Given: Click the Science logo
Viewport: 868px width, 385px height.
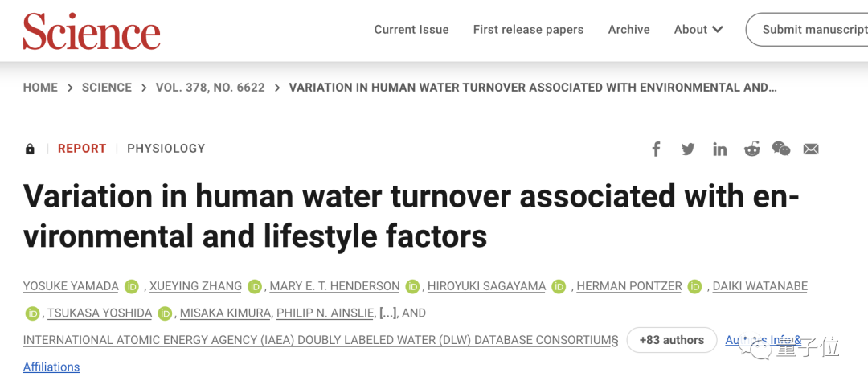Looking at the screenshot, I should pyautogui.click(x=92, y=31).
